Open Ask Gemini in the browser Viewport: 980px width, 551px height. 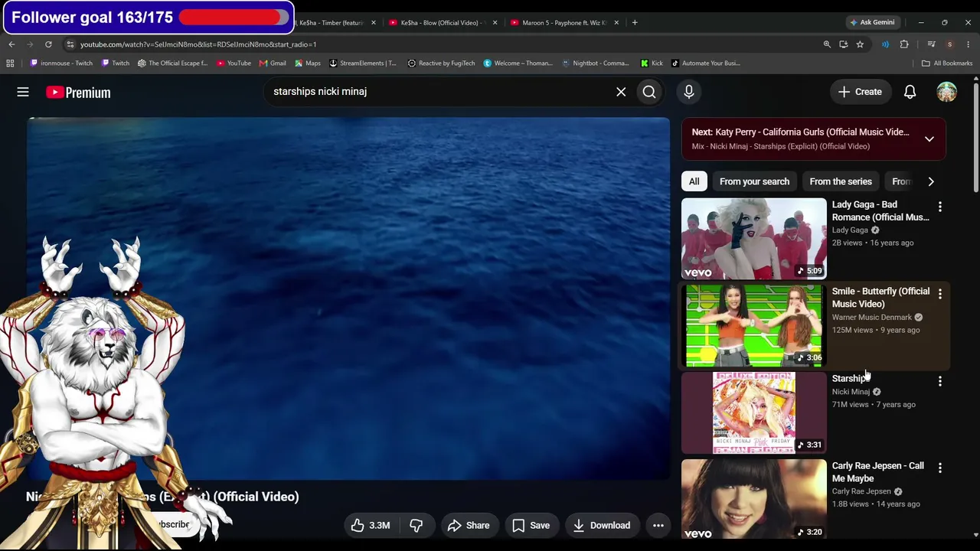pos(871,22)
